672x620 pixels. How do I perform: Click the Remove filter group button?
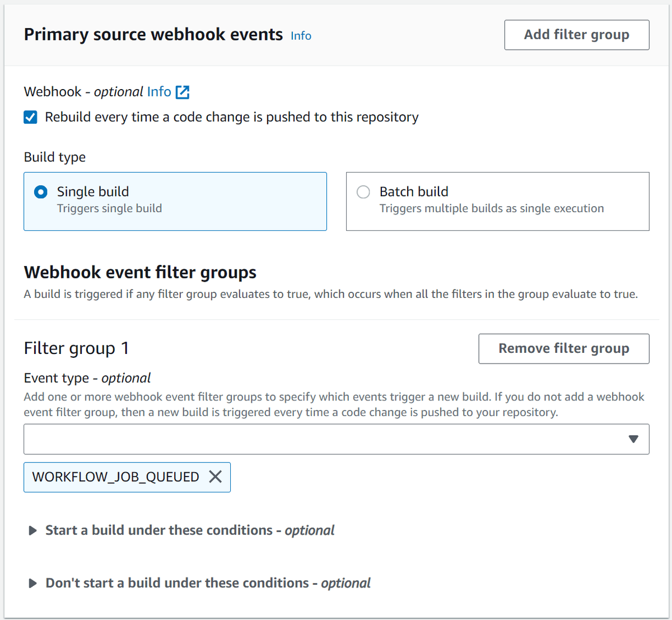click(x=563, y=348)
